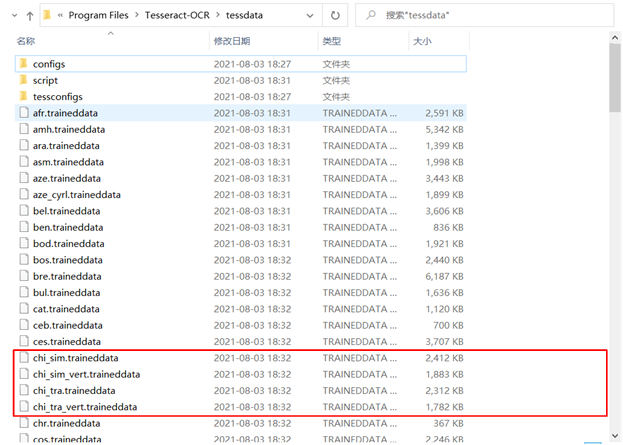Select bul.traineddata file icon
This screenshot has width=623, height=445.
click(24, 292)
